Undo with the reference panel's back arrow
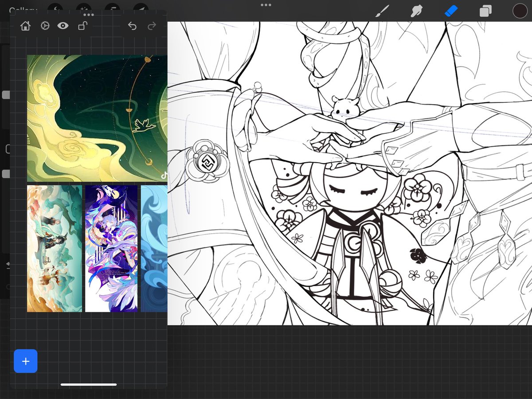The width and height of the screenshot is (532, 399). (132, 26)
